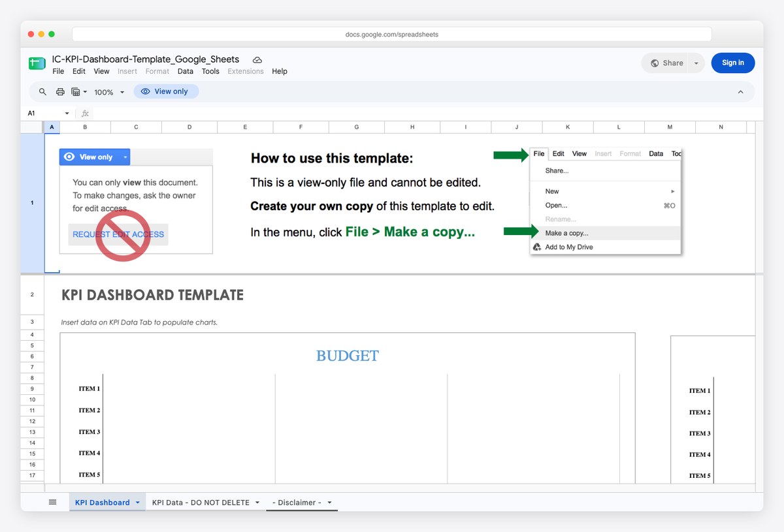Image resolution: width=784 pixels, height=532 pixels.
Task: Open the File menu
Action: 58,71
